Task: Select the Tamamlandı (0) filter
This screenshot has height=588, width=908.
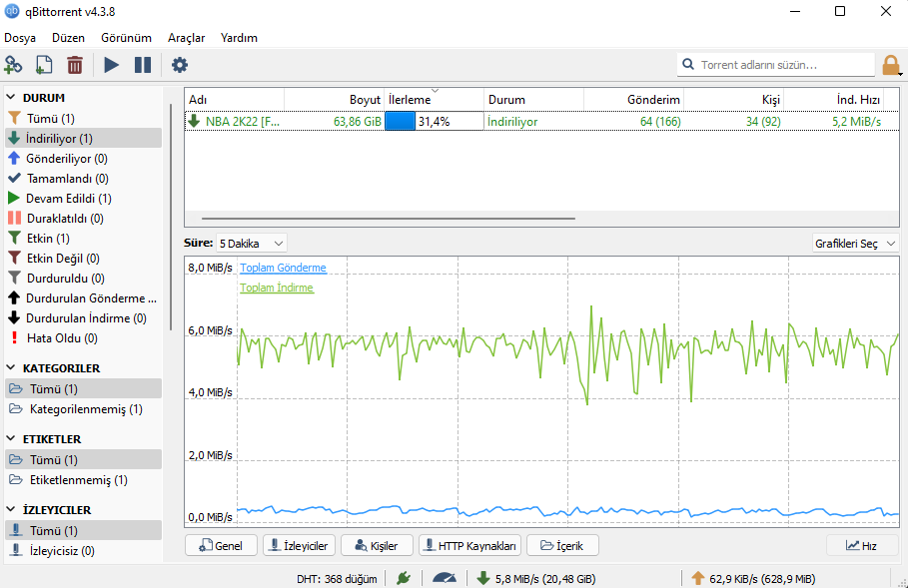Action: 83,179
